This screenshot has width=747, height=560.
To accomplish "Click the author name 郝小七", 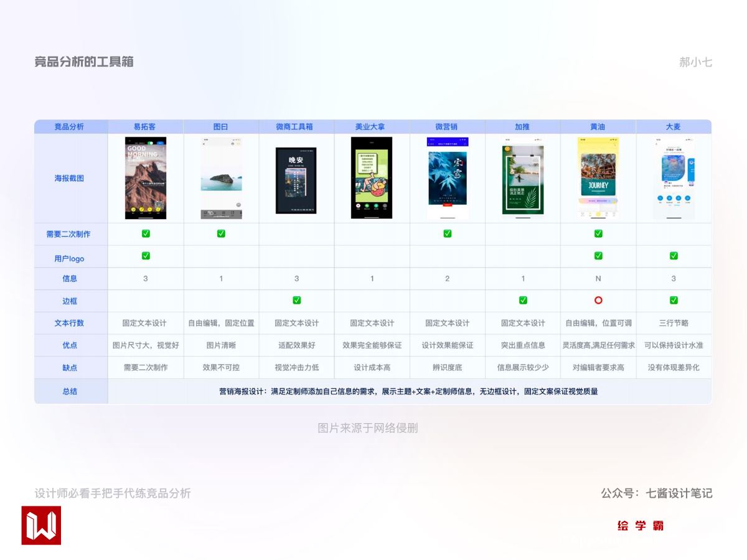I will pyautogui.click(x=695, y=62).
